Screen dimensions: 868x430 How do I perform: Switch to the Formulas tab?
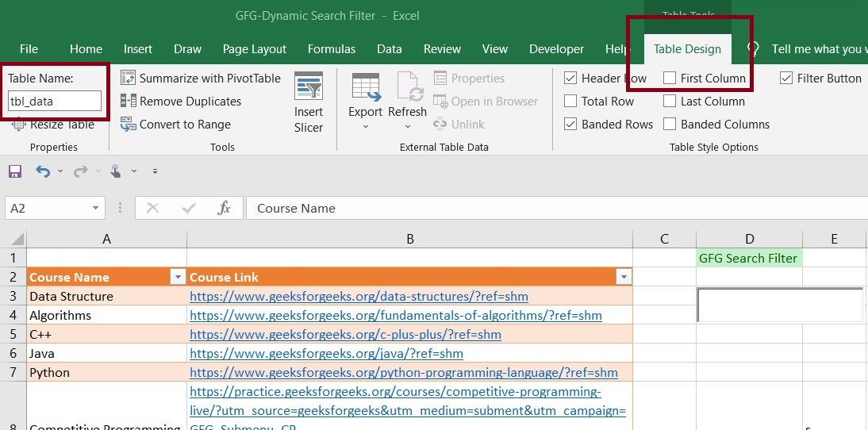pyautogui.click(x=332, y=48)
